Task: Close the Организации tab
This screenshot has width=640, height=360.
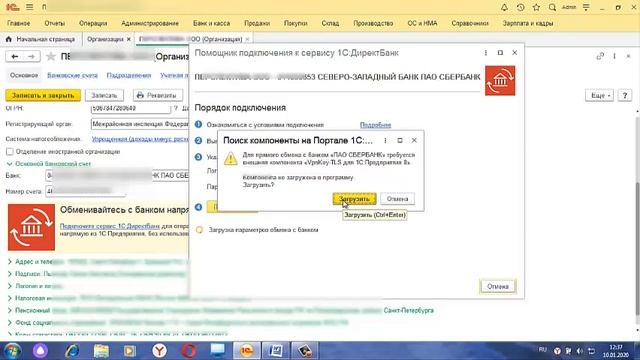Action: click(x=129, y=39)
